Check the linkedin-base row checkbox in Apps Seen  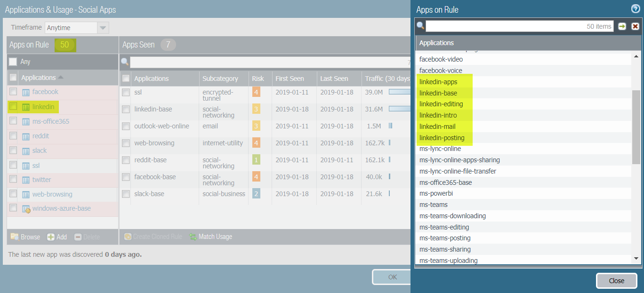click(x=126, y=109)
